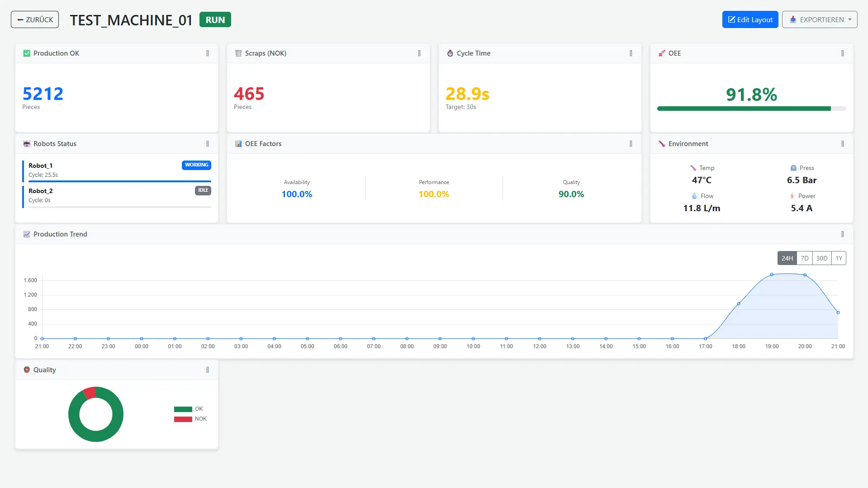Open Scraps (NOK) widget kebab menu
This screenshot has height=488, width=868.
click(x=419, y=53)
